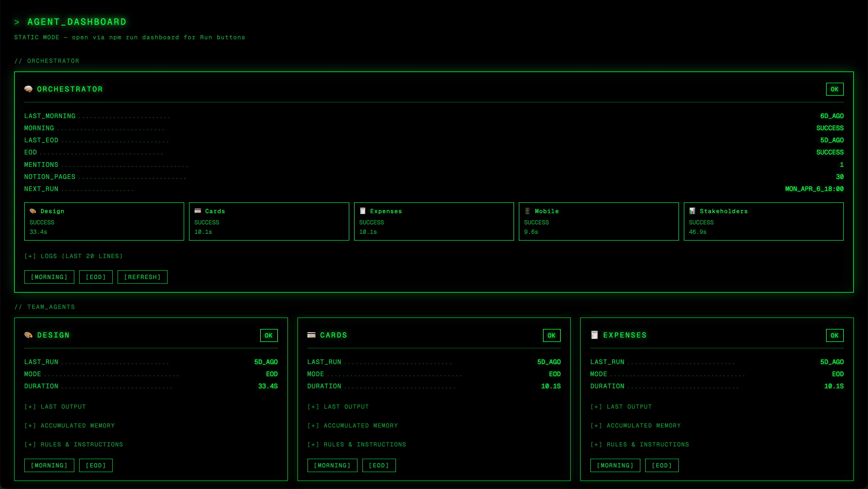Click the palette icon beside the DESIGN agent heading

click(x=28, y=335)
